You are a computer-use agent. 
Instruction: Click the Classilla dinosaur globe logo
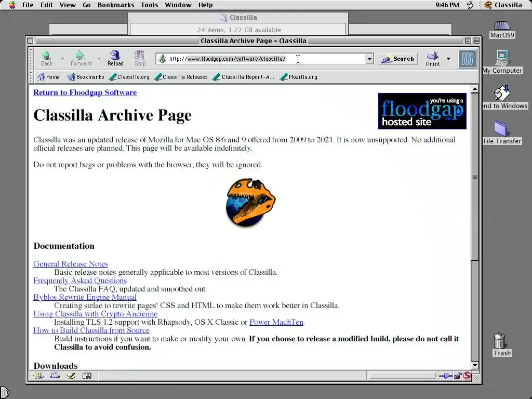251,203
